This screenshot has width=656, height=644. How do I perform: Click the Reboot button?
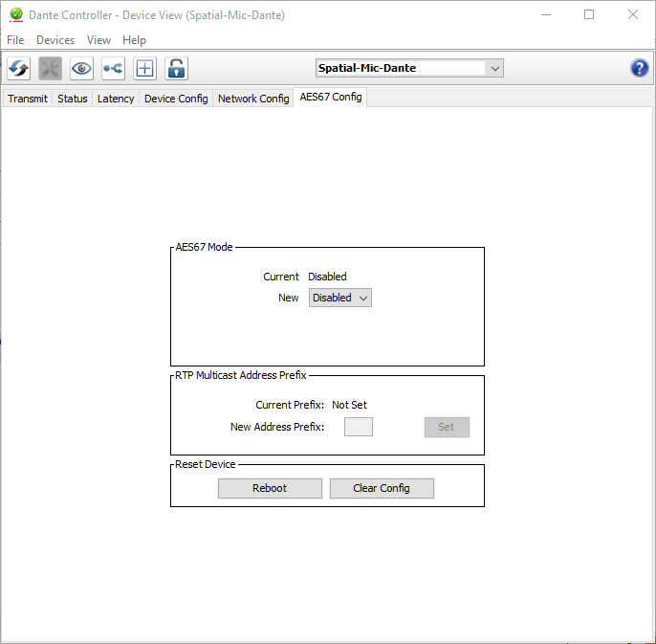click(270, 488)
